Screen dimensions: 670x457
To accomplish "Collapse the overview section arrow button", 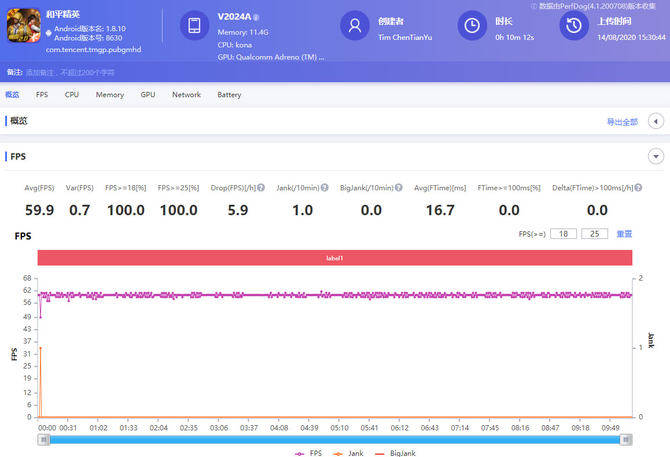I will pos(656,121).
